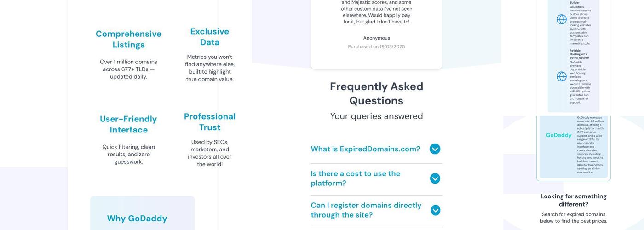Click the "Purchased on 19/03/2025" date text
This screenshot has height=230, width=644.
click(x=376, y=47)
